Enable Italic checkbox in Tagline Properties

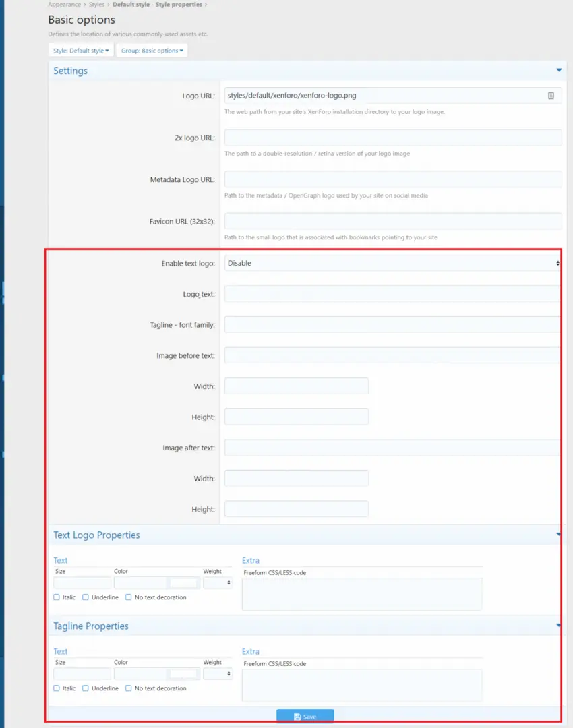click(x=57, y=688)
